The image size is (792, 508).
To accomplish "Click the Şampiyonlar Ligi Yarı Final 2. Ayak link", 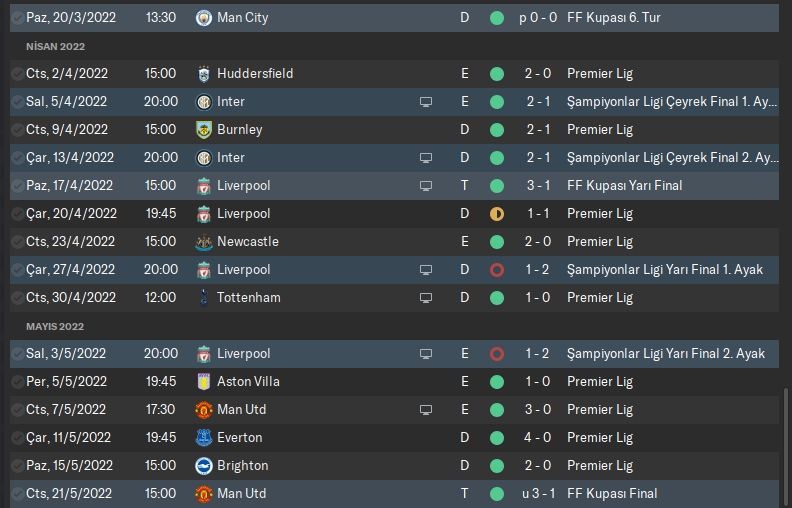I will pyautogui.click(x=666, y=354).
